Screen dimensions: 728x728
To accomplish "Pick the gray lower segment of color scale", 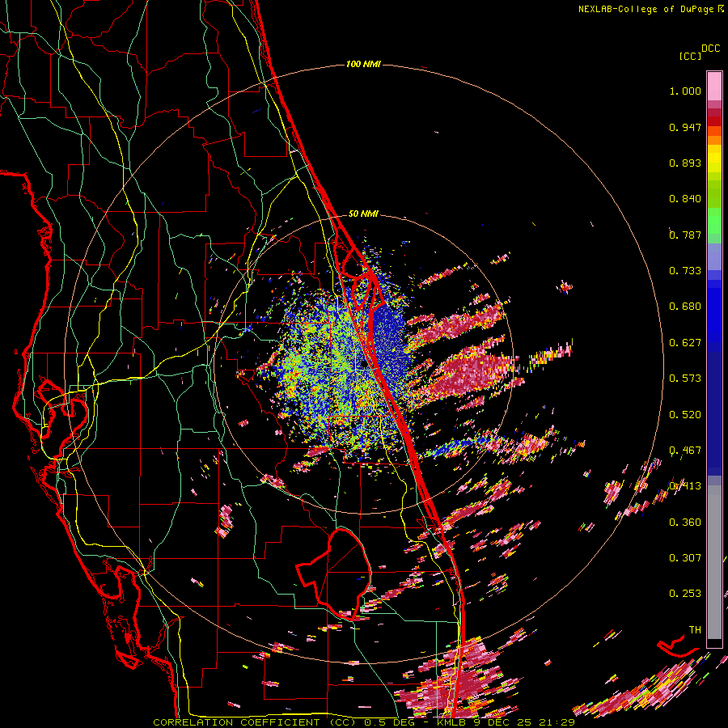I will [x=714, y=562].
